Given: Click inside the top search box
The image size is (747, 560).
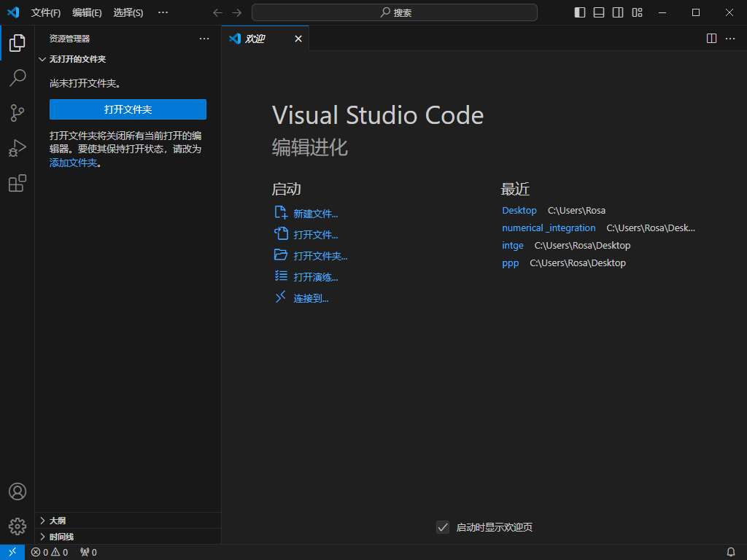Looking at the screenshot, I should pos(394,12).
